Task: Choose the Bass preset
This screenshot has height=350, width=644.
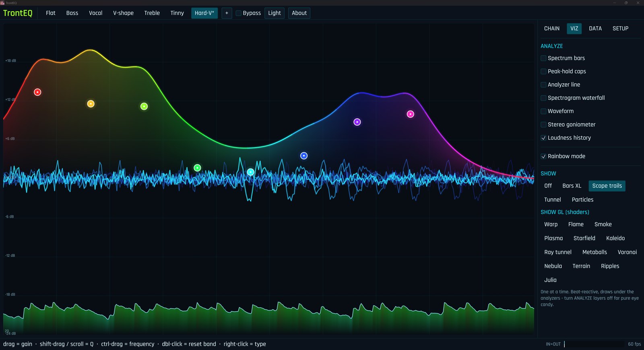Action: [x=72, y=13]
